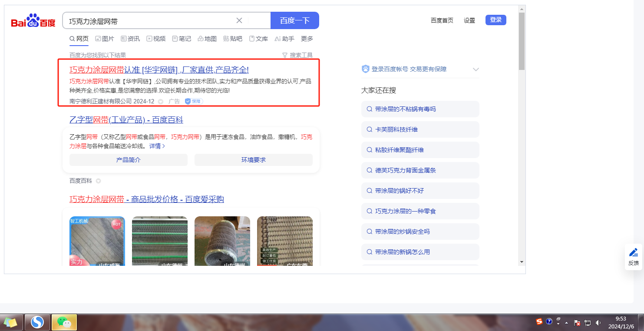Clear the search box with the X icon
644x331 pixels.
pyautogui.click(x=239, y=20)
